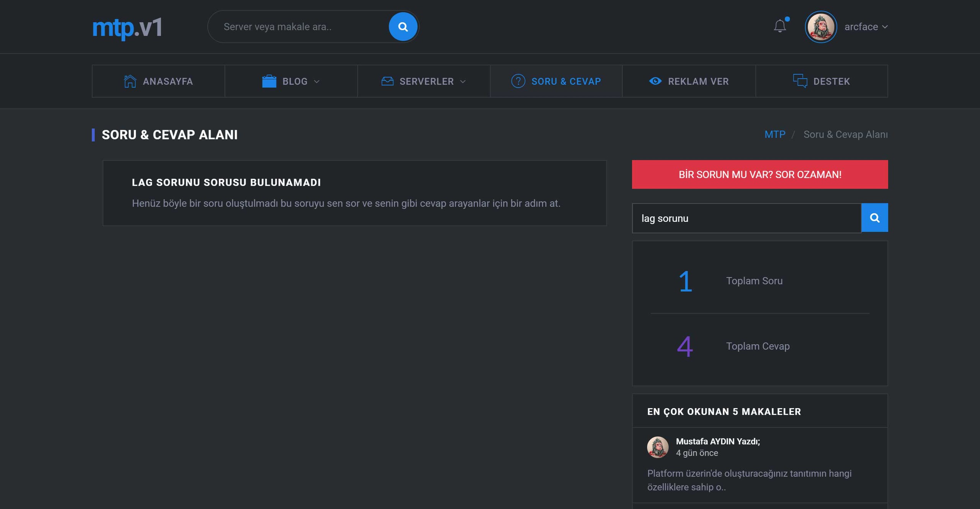Click the purple total answers number 4
Viewport: 980px width, 509px height.
click(x=685, y=347)
